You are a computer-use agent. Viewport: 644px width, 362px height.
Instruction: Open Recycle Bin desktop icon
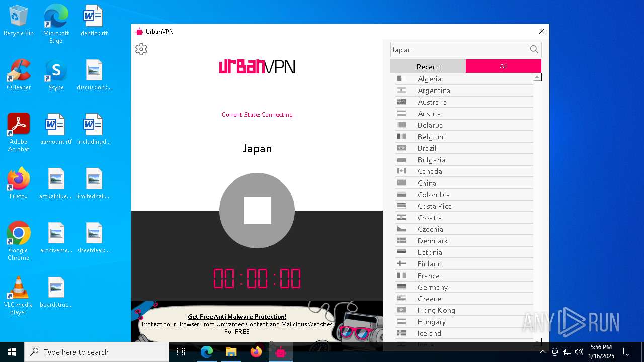[19, 21]
